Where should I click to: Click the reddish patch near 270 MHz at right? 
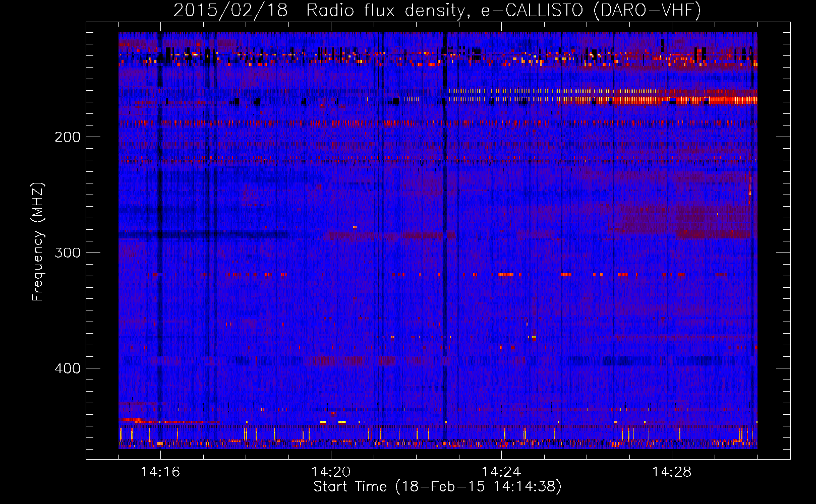686,217
